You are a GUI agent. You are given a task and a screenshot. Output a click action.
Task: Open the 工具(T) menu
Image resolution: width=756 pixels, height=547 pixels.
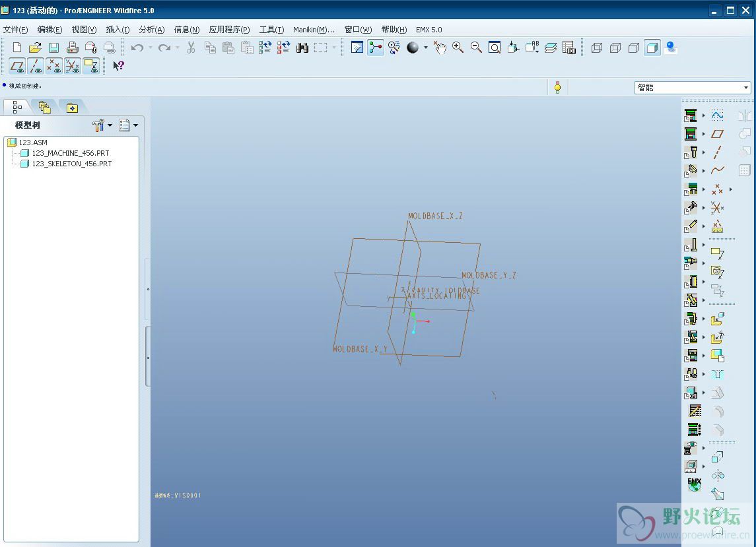pyautogui.click(x=271, y=30)
